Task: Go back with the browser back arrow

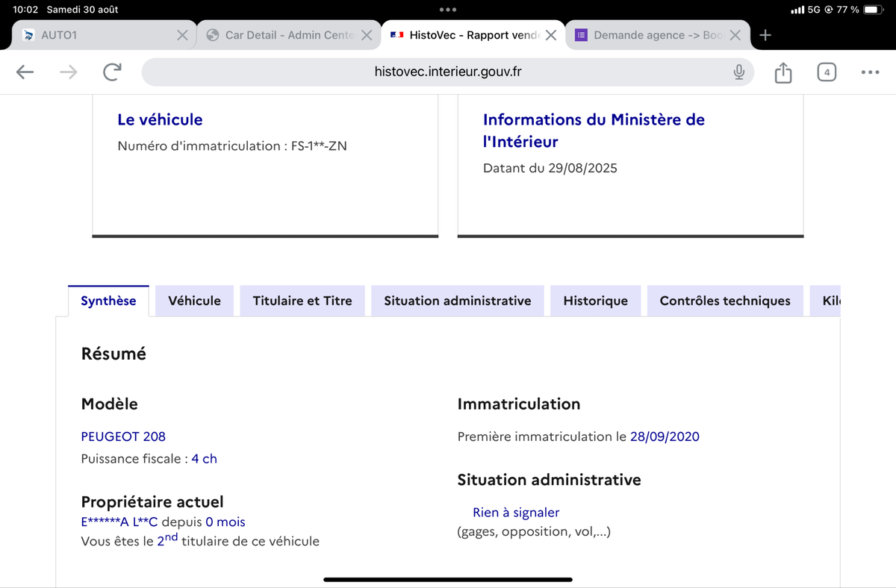Action: (25, 72)
